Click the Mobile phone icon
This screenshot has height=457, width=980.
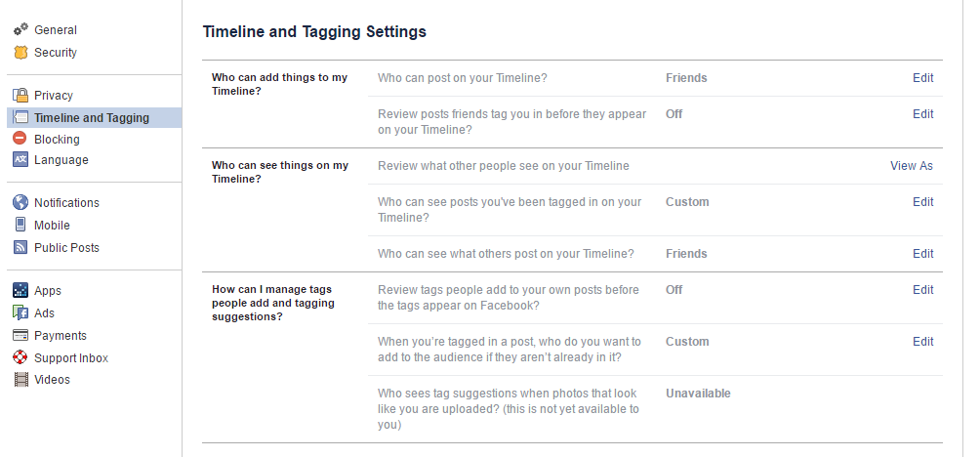coord(20,226)
